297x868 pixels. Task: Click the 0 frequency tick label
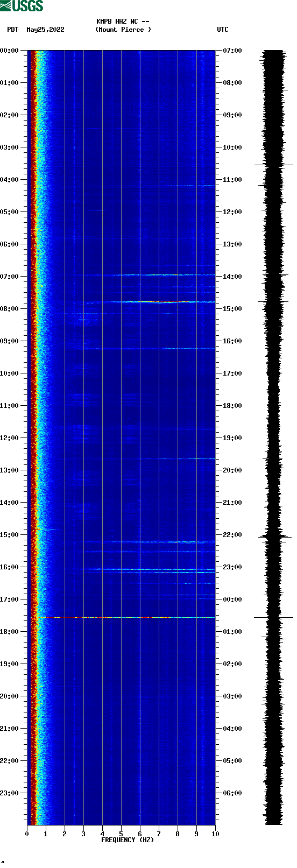pyautogui.click(x=27, y=834)
